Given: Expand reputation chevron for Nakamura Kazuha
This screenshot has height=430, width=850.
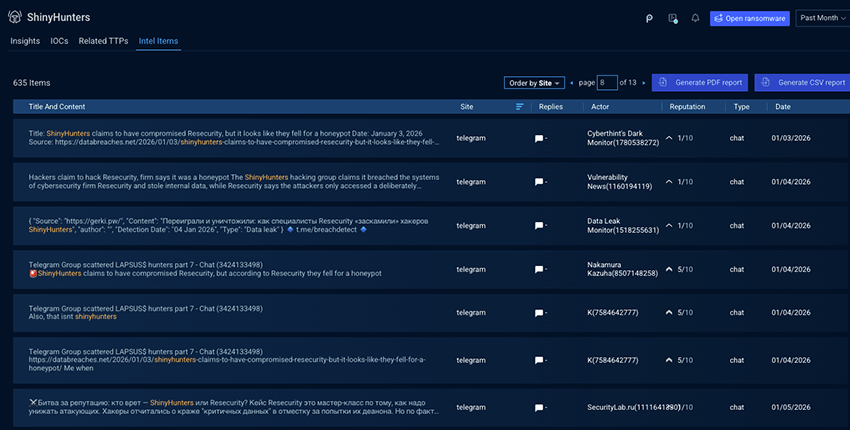Looking at the screenshot, I should 669,269.
